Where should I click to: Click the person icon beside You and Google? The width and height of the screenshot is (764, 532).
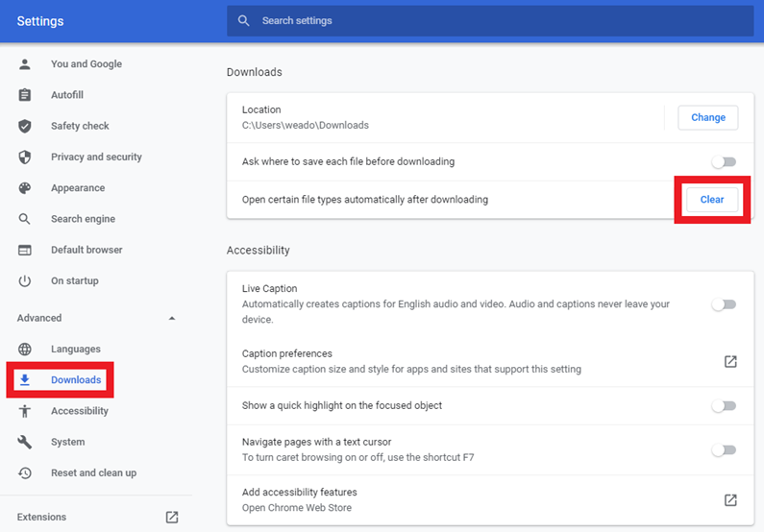[x=25, y=63]
